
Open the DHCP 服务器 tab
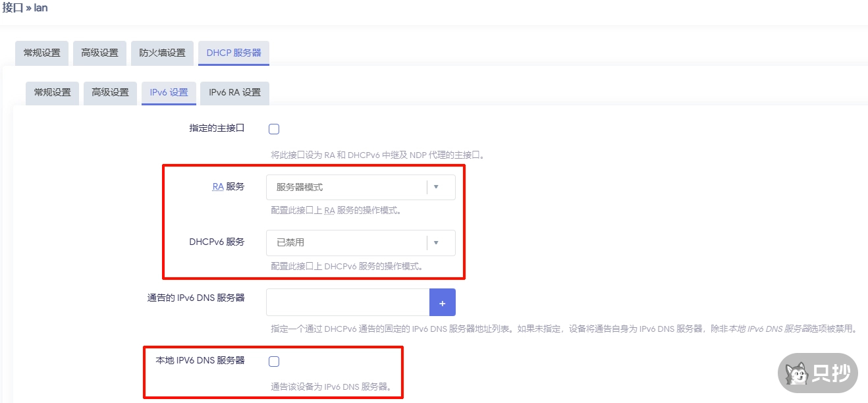(x=234, y=53)
